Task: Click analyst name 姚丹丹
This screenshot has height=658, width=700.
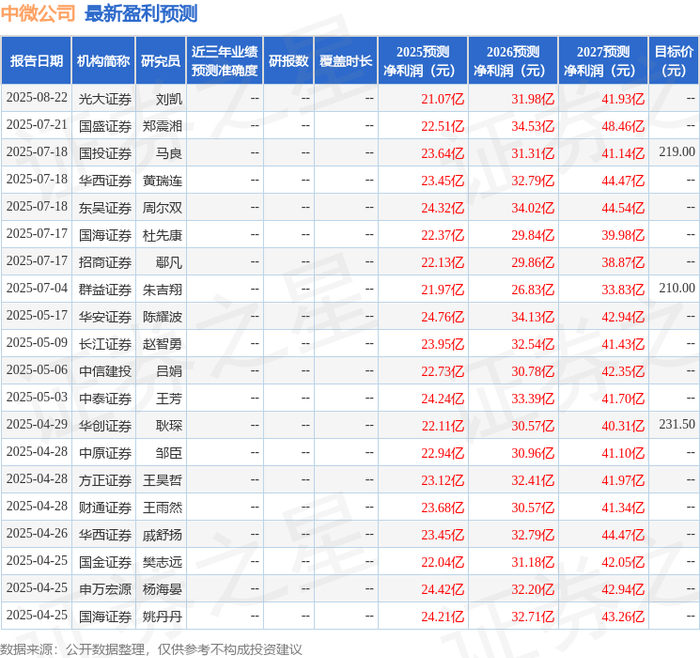Action: [162, 616]
